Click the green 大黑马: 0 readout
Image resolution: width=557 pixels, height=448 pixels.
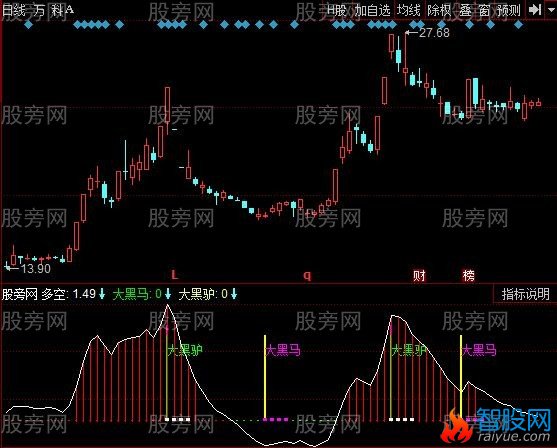[x=137, y=294]
